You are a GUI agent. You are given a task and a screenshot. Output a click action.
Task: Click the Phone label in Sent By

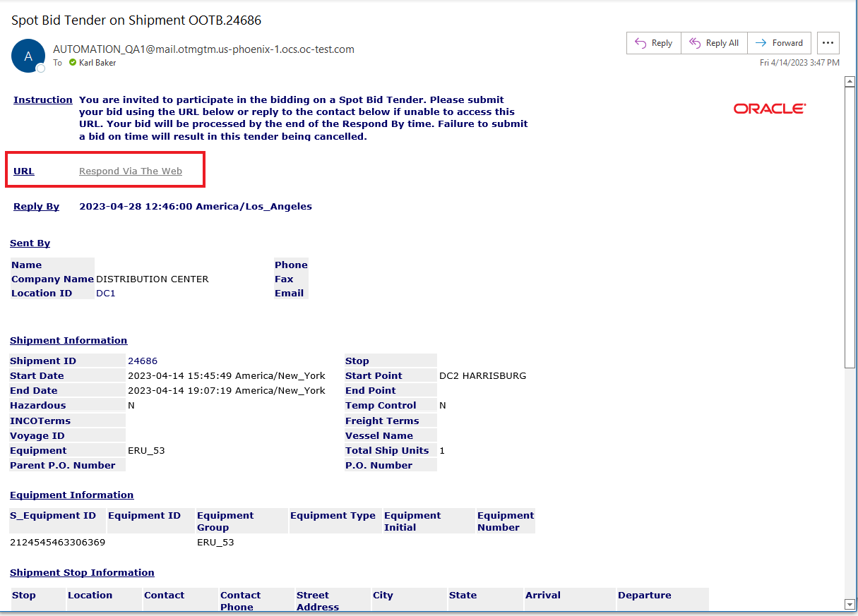(291, 265)
